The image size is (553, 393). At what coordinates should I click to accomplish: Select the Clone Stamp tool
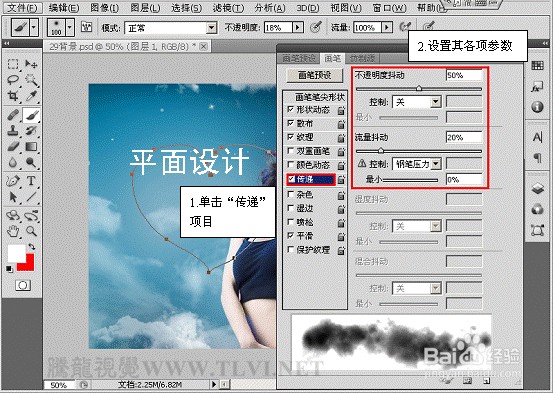click(13, 131)
